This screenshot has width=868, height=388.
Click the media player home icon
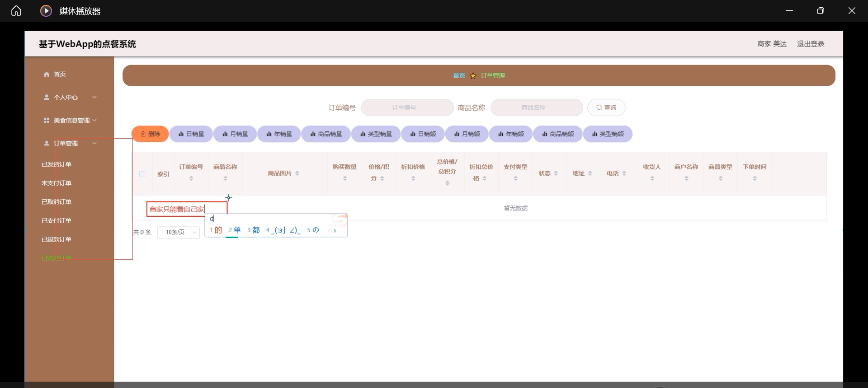click(x=16, y=11)
